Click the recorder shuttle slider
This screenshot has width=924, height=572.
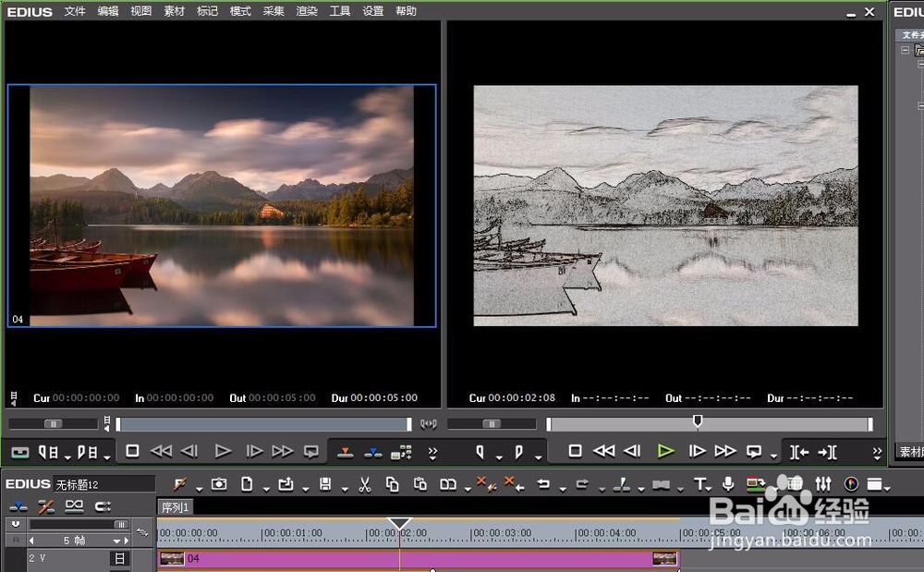[492, 424]
